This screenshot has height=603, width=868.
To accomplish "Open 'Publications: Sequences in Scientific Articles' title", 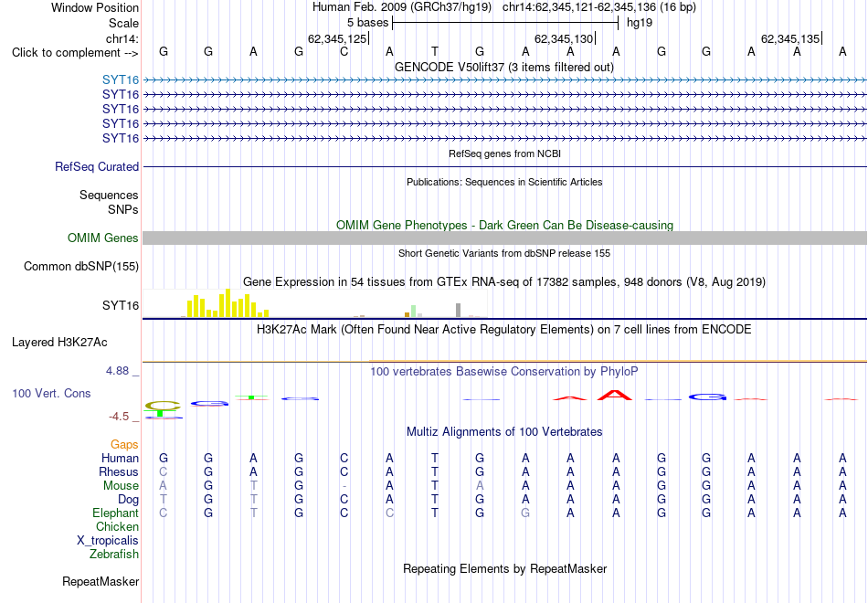I will (x=504, y=182).
